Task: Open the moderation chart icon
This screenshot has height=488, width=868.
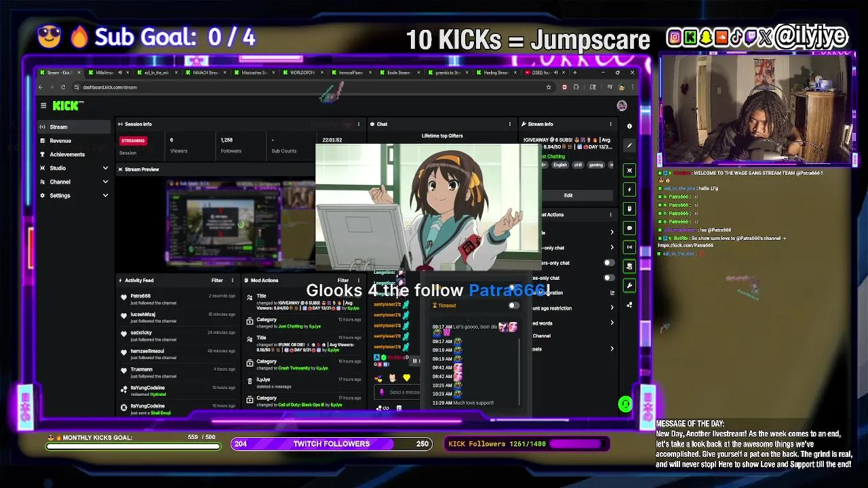Action: point(612,293)
